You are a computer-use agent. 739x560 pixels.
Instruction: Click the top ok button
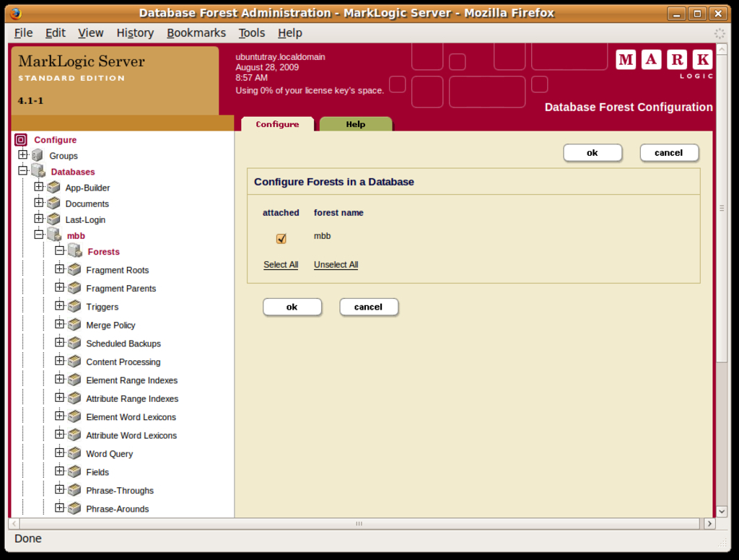[x=592, y=153]
